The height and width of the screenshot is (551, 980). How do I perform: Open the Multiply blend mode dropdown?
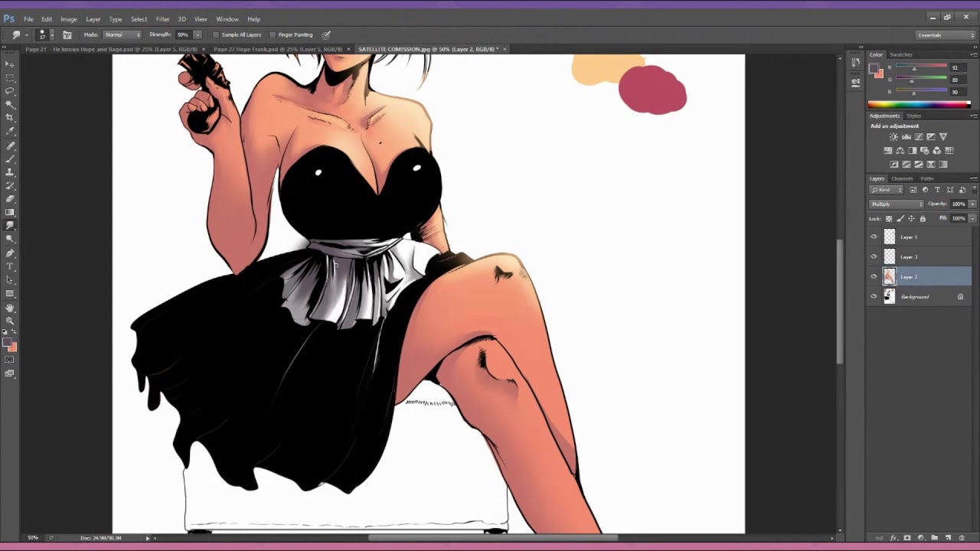coord(897,204)
